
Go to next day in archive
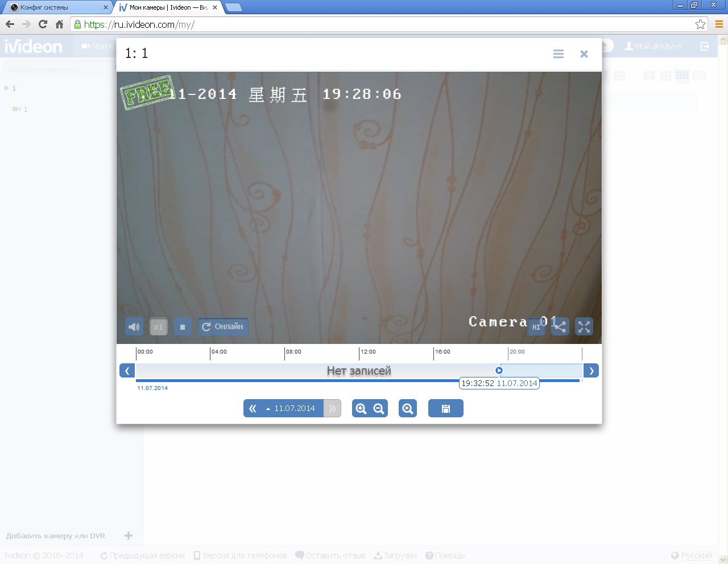[x=333, y=408]
